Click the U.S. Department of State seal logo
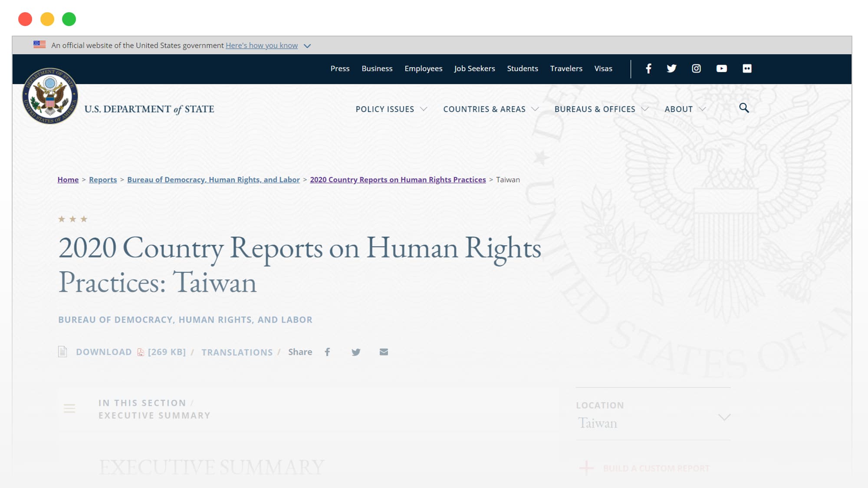 coord(50,96)
